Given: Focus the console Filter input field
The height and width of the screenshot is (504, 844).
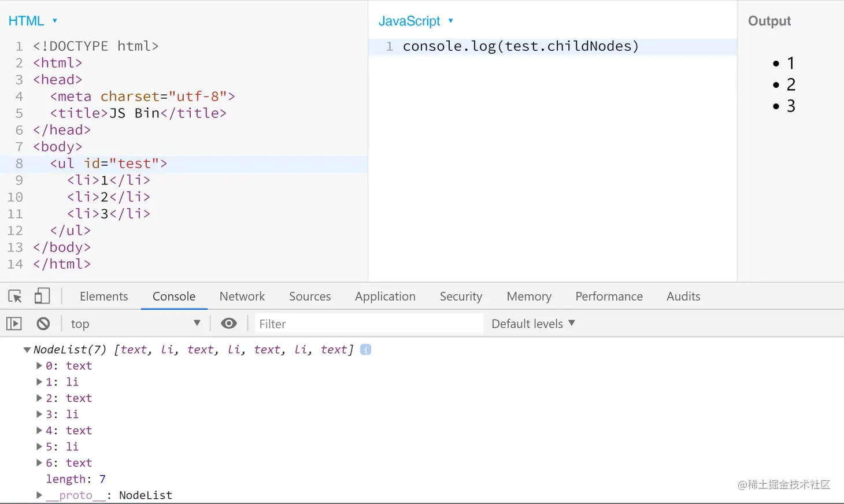Looking at the screenshot, I should tap(368, 324).
